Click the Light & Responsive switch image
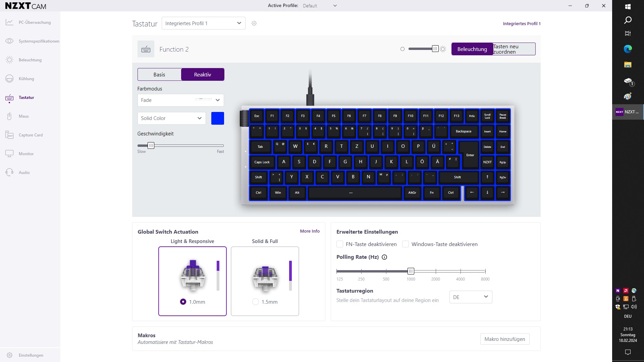 (193, 276)
